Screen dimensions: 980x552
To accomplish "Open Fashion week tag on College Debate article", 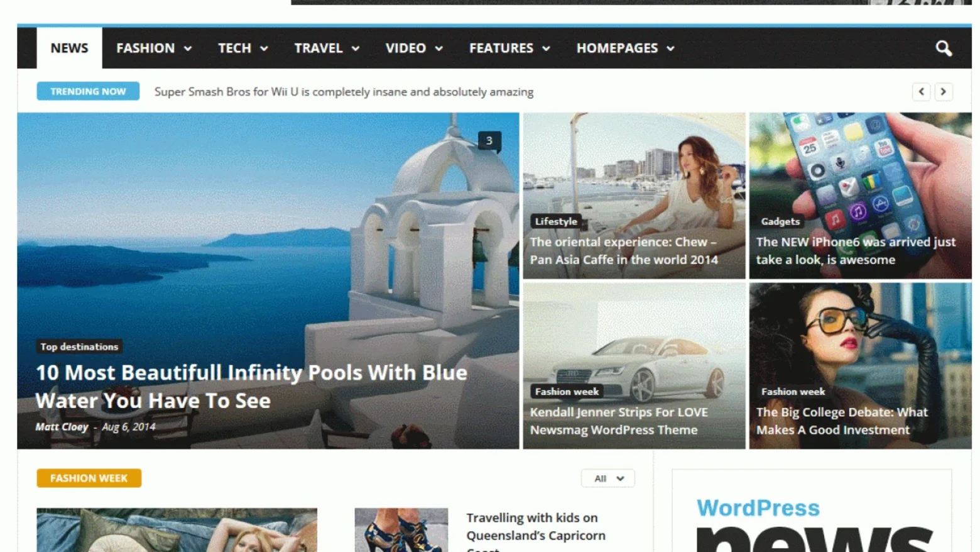I will [793, 392].
